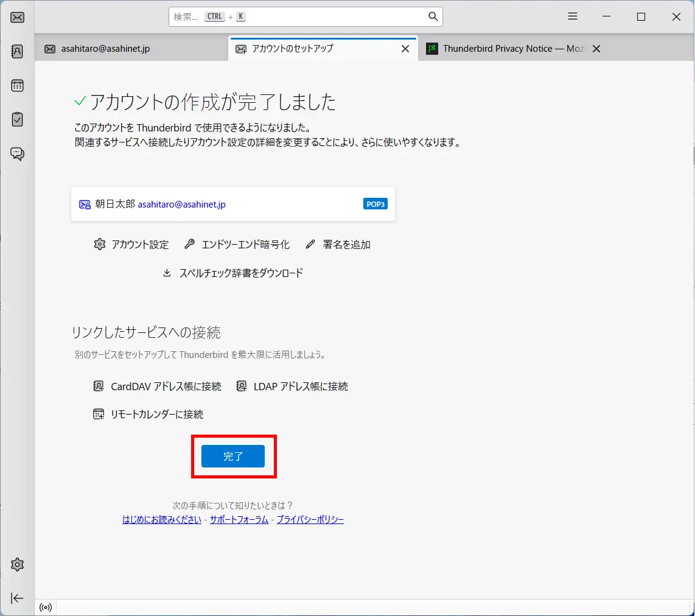Open the Mail space

coord(17,17)
